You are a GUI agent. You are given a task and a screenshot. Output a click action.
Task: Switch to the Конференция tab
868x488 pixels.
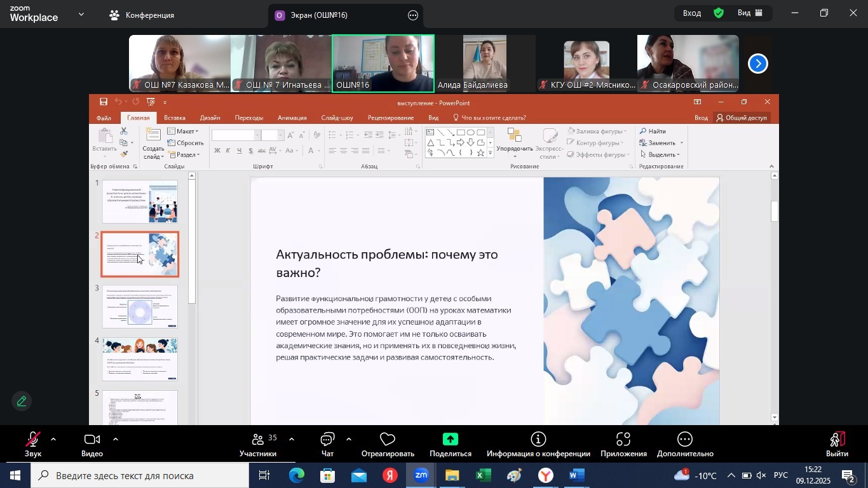coord(141,15)
